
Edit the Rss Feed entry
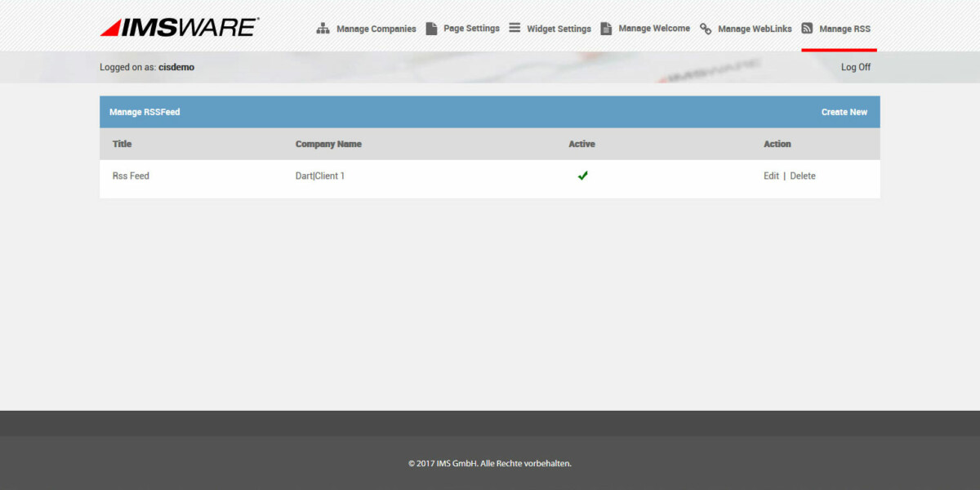pyautogui.click(x=771, y=175)
